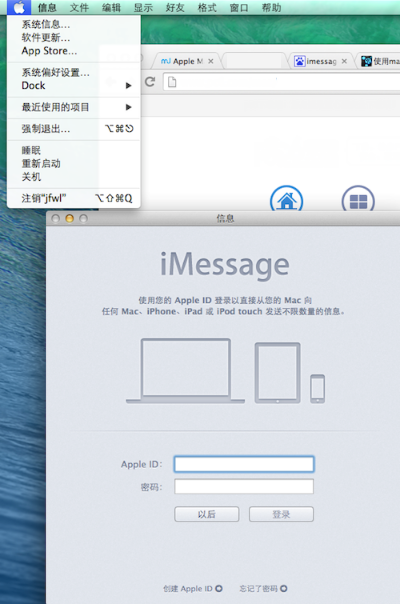400x604 pixels.
Task: Choose 关机 from Apple menu
Action: [74, 176]
